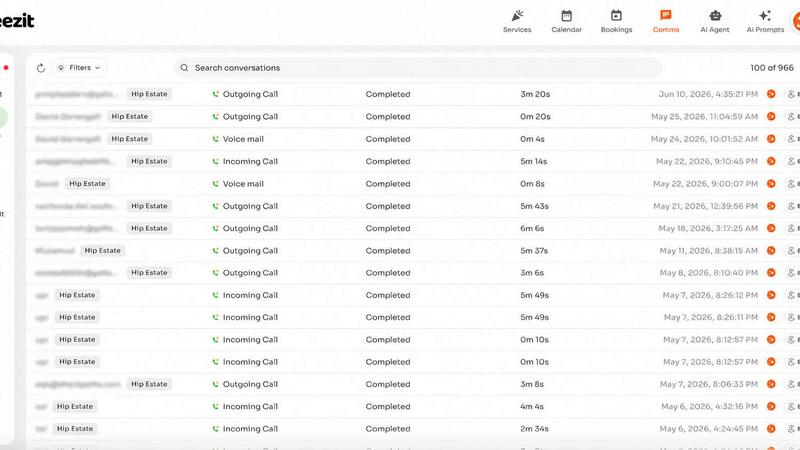Click orange icon on May 21, 2026 row
Image resolution: width=800 pixels, height=450 pixels.
[x=771, y=206]
